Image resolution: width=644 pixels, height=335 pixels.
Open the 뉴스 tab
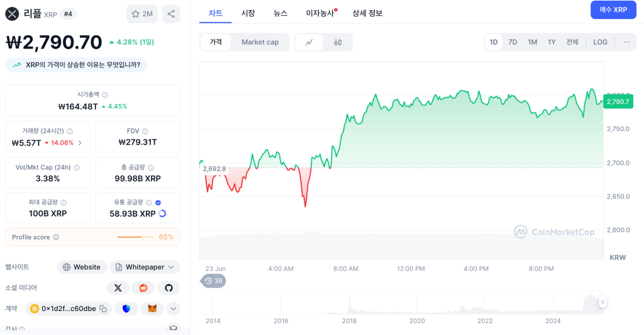pyautogui.click(x=280, y=13)
